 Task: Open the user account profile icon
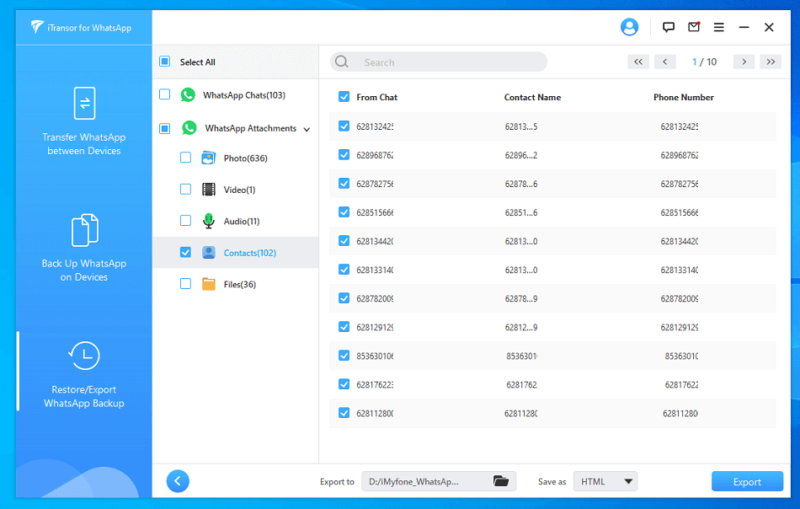point(629,27)
